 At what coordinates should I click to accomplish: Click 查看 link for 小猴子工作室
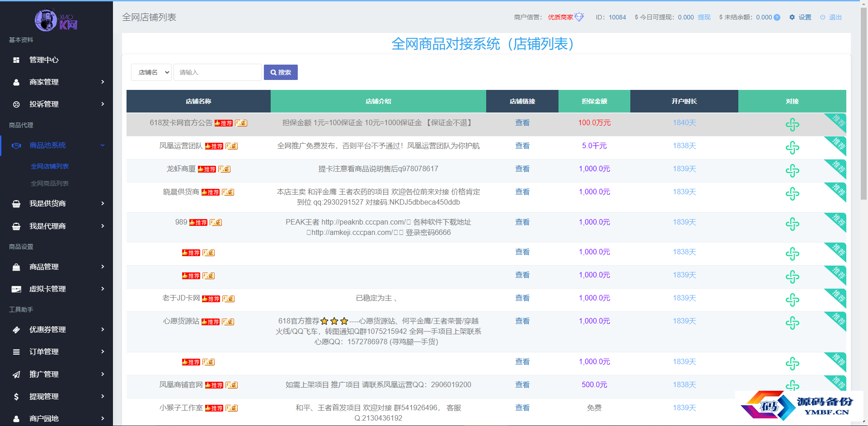522,408
